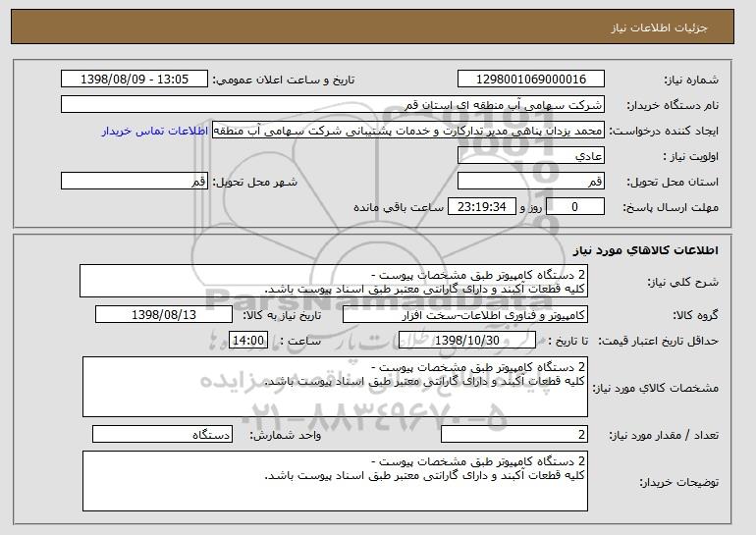Image resolution: width=756 pixels, height=535 pixels.
Task: Select the announcement date field 1398/08/09 - 13:05
Action: point(135,80)
